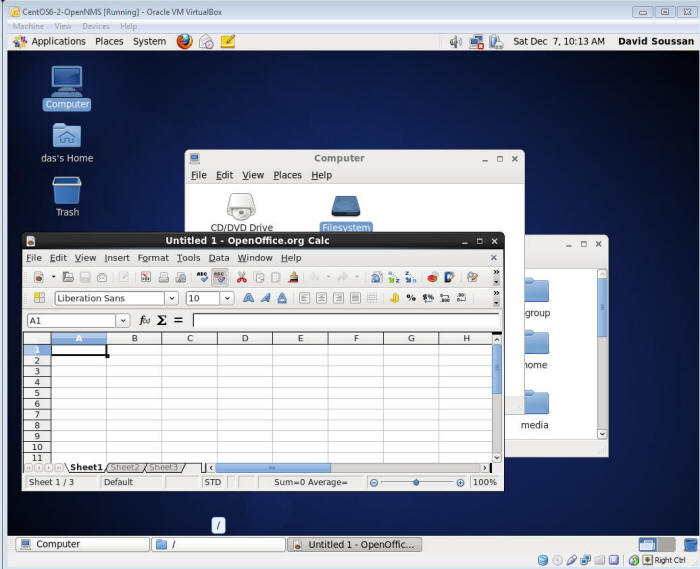Show the Draw Functions toolbar
Image resolution: width=700 pixels, height=569 pixels.
click(449, 277)
